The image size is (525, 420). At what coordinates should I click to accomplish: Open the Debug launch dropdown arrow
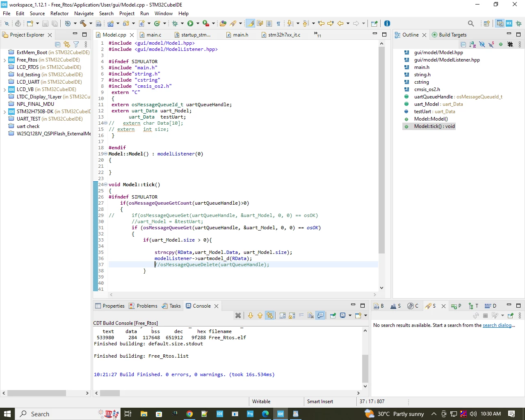click(183, 23)
